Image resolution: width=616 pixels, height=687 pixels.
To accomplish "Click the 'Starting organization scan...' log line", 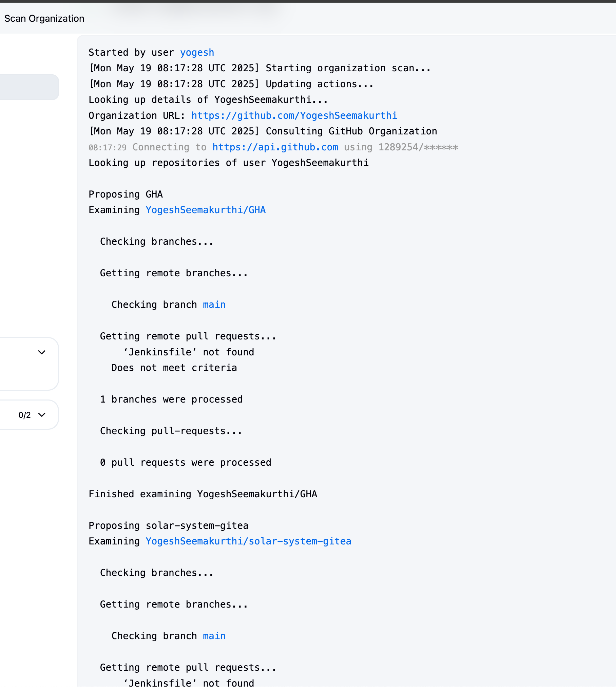I will [348, 68].
